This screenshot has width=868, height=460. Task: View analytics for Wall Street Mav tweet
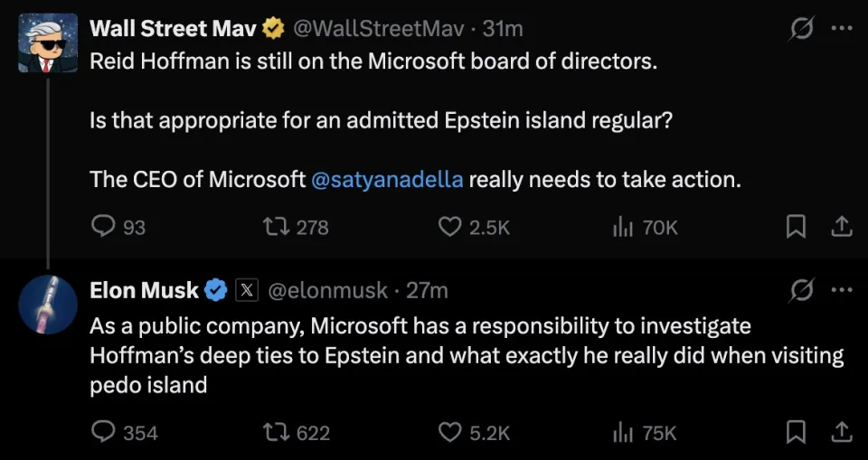623,227
